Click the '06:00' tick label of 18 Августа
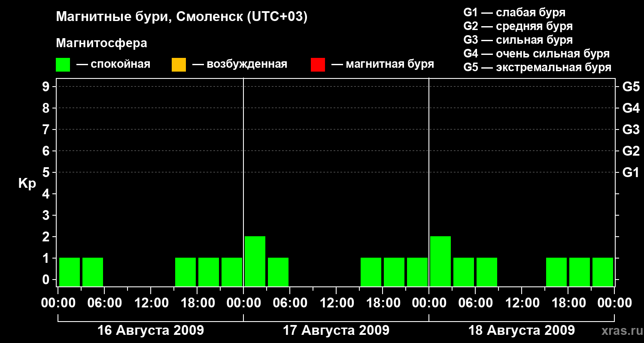644x343 pixels. coord(475,303)
